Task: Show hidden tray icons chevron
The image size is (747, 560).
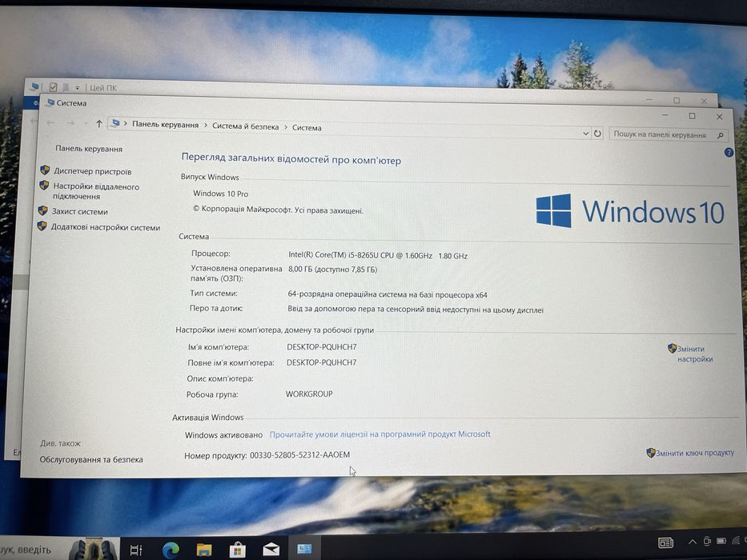Action: click(693, 542)
